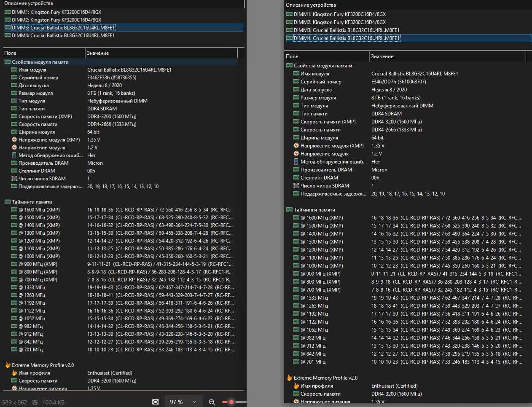Click the chip icon beside 'Серийный номер' in left panel
532x407 pixels.
click(x=14, y=78)
